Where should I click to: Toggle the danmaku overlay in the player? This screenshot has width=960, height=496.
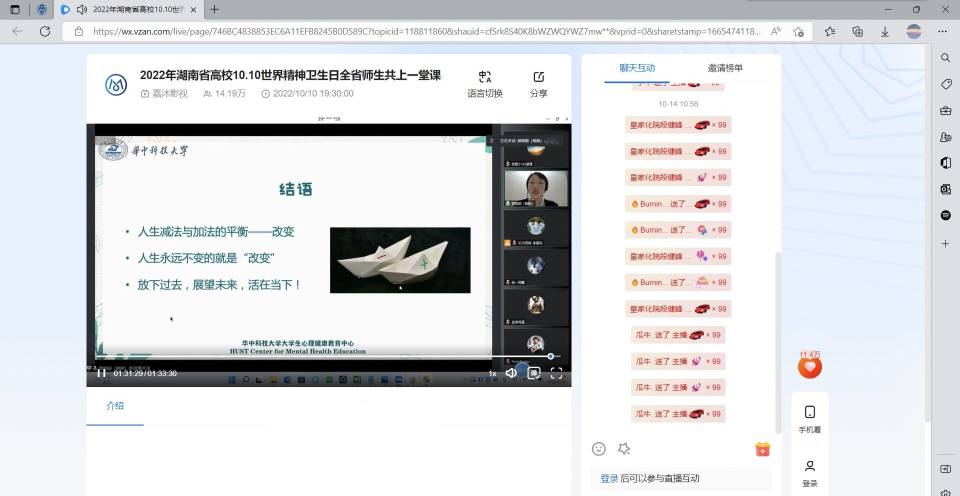tap(534, 373)
